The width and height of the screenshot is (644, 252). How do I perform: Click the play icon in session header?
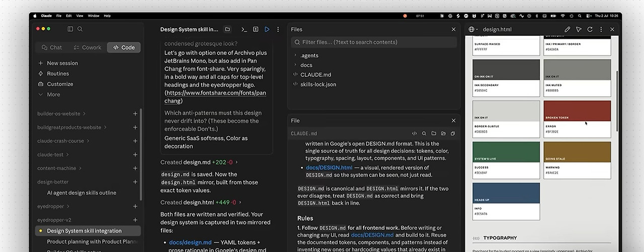[x=267, y=29]
